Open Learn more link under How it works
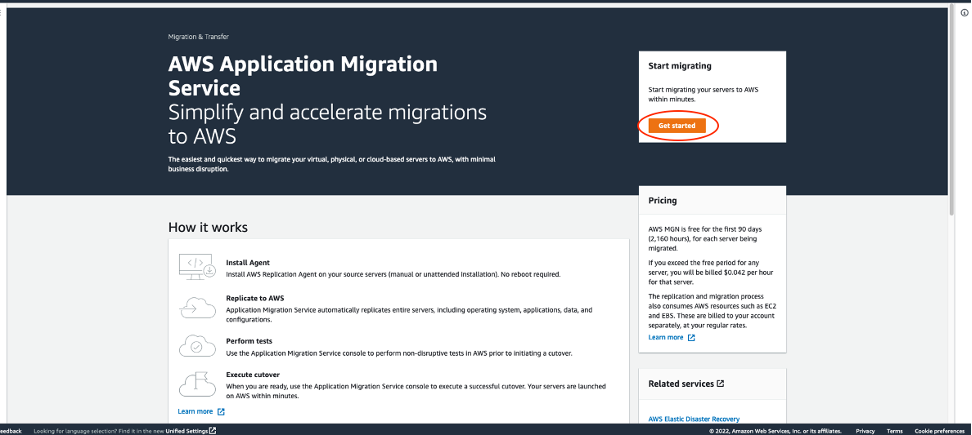The height and width of the screenshot is (435, 972). (x=195, y=411)
